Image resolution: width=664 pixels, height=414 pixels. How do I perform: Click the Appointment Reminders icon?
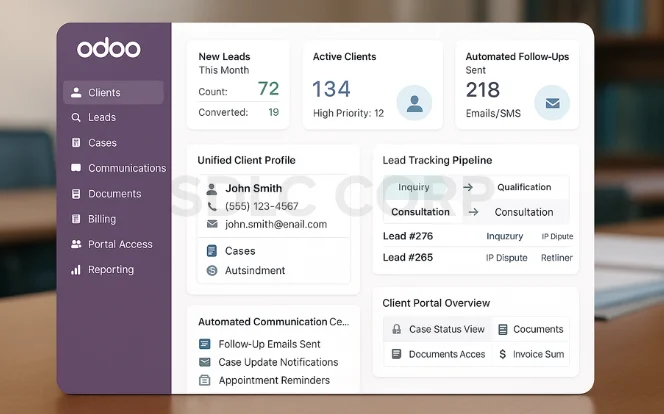click(205, 380)
